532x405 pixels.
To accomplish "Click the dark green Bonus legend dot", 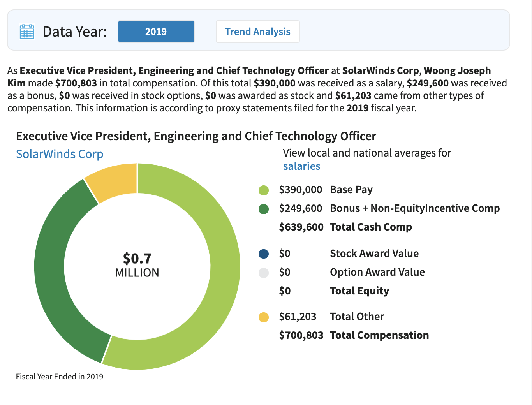I will point(264,209).
